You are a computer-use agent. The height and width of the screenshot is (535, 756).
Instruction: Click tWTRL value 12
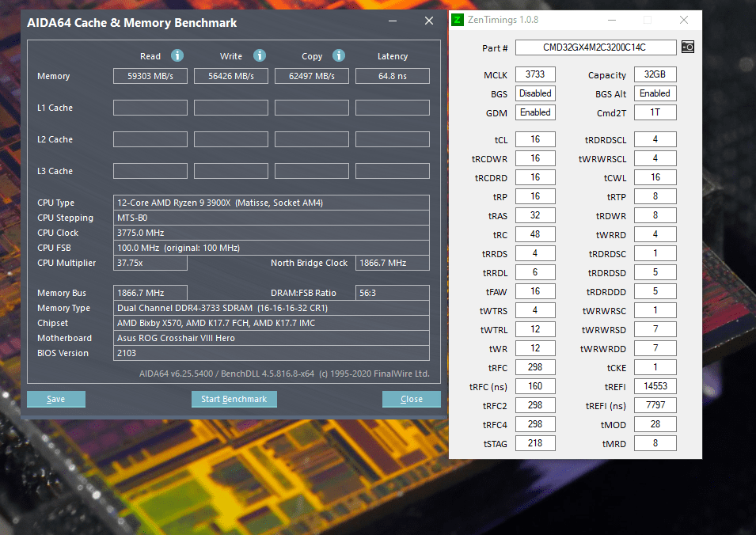tap(535, 329)
